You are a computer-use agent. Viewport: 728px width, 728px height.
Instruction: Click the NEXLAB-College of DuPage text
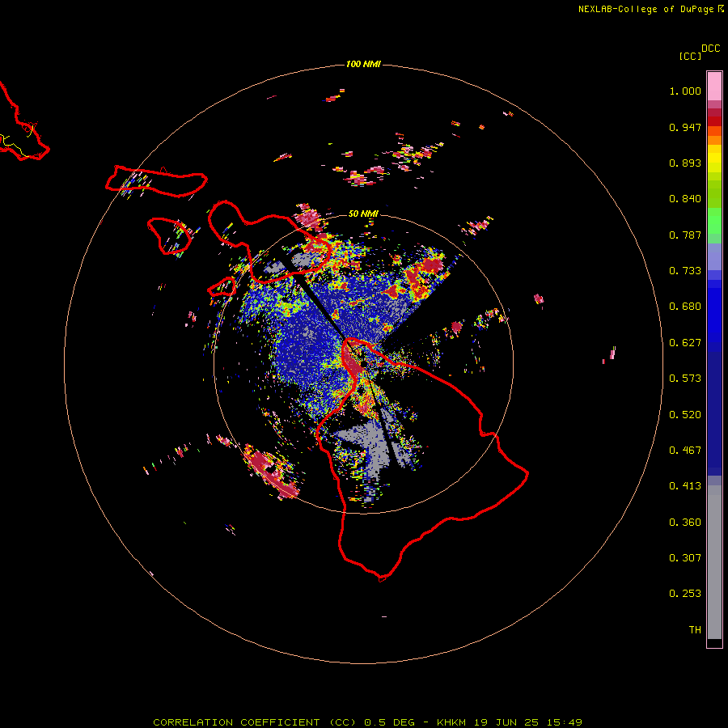(x=645, y=9)
